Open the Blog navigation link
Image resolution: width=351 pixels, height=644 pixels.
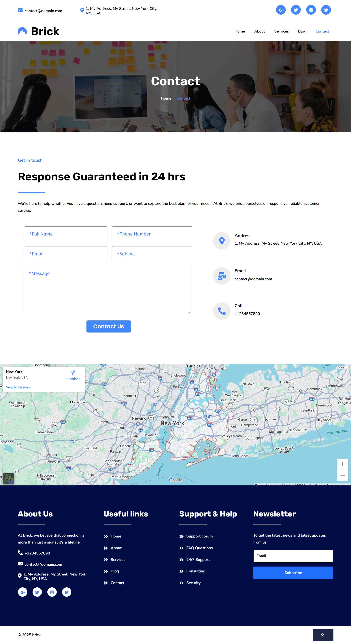pyautogui.click(x=302, y=31)
